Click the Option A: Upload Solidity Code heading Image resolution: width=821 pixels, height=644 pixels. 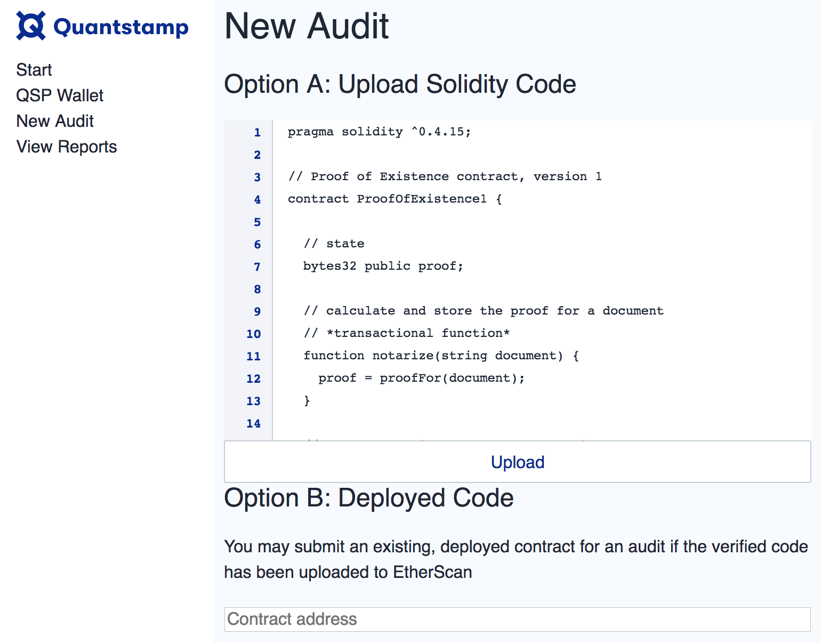(400, 84)
